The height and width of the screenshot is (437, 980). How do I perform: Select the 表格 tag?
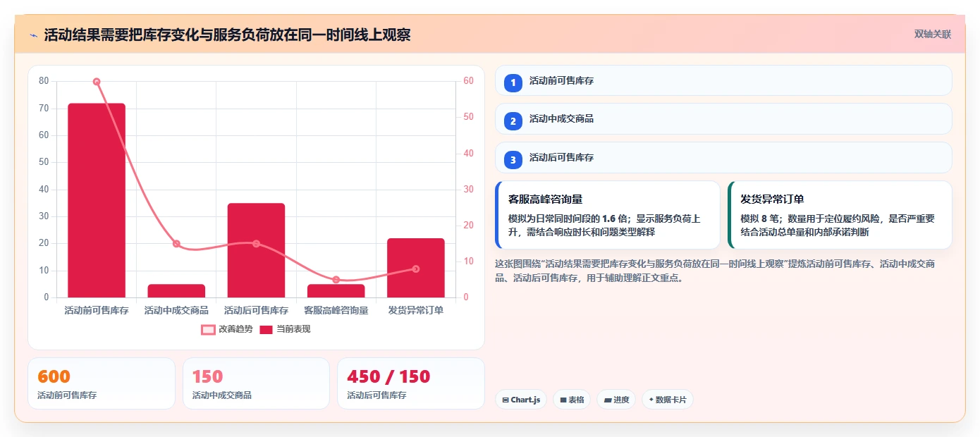pos(572,400)
